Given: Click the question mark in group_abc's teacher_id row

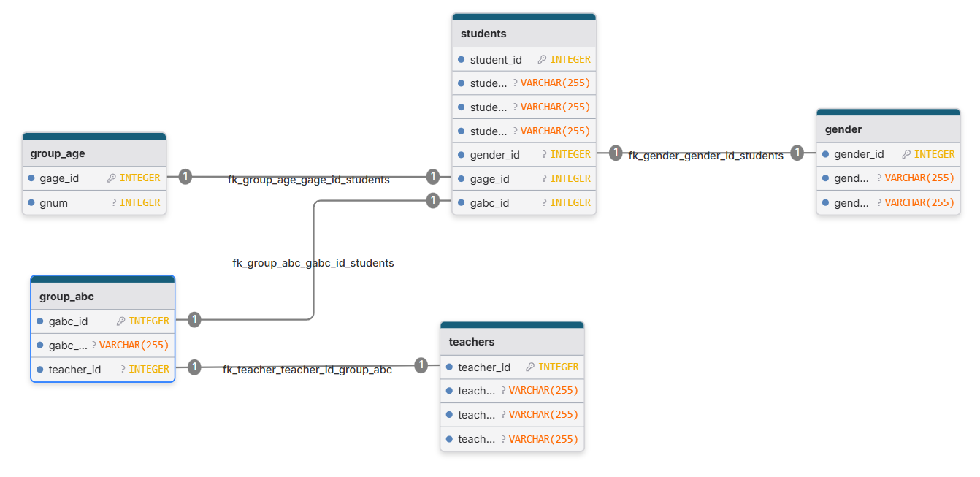Looking at the screenshot, I should (x=123, y=369).
